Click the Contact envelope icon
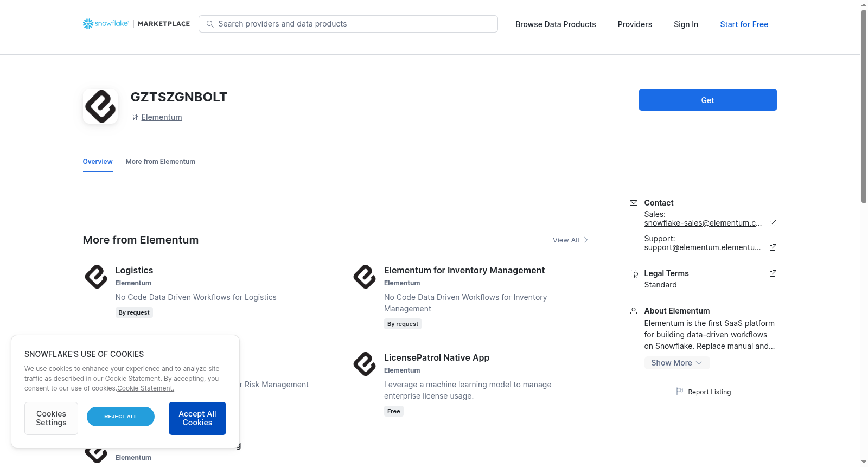868x467 pixels. [634, 203]
